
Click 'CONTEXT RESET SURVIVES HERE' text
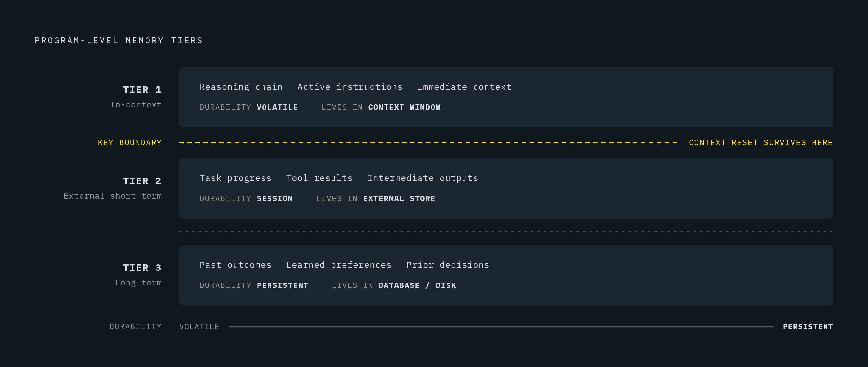(x=761, y=143)
